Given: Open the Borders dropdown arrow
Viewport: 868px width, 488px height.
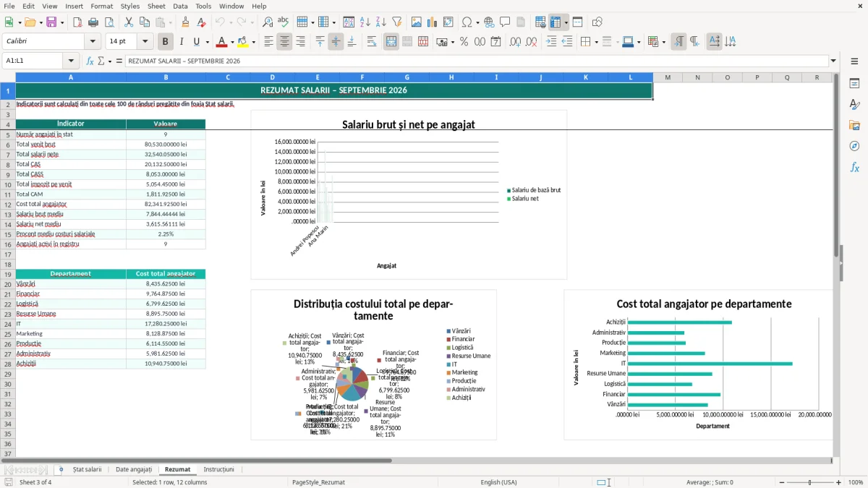Looking at the screenshot, I should (x=595, y=42).
